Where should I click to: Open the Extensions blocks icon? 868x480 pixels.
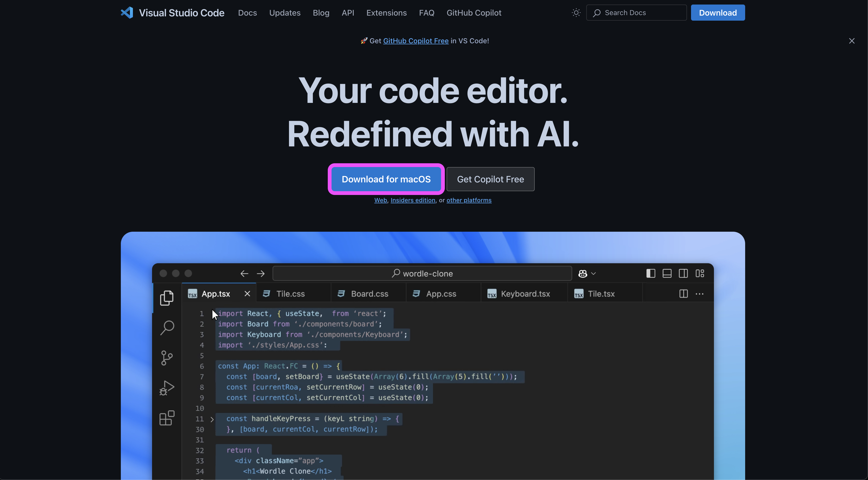[x=166, y=418]
